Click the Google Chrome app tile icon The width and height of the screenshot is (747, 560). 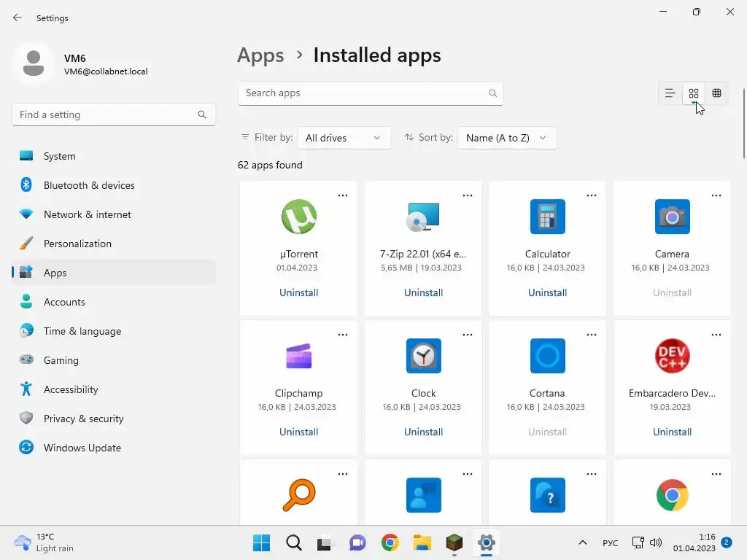672,495
